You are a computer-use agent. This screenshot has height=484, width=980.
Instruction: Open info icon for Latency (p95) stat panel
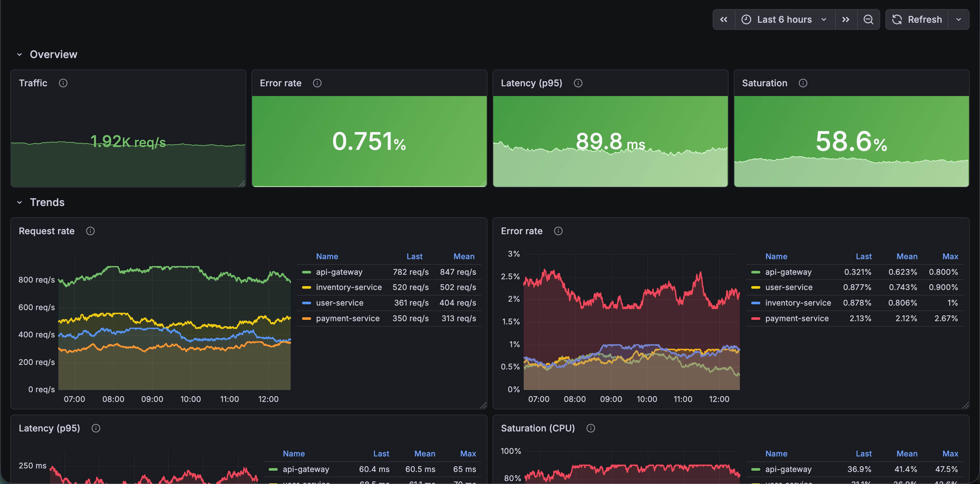click(577, 83)
